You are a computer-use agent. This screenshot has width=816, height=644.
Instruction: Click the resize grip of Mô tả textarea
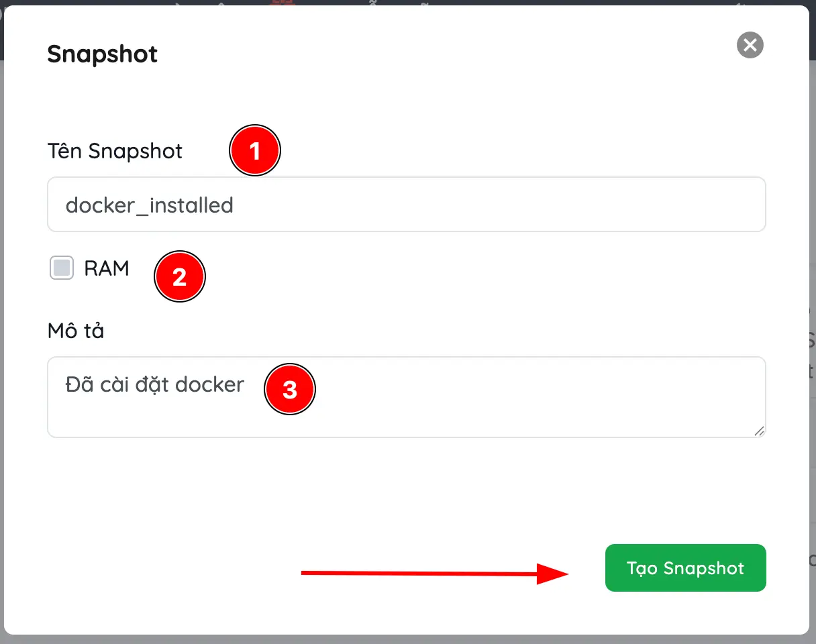click(x=759, y=431)
